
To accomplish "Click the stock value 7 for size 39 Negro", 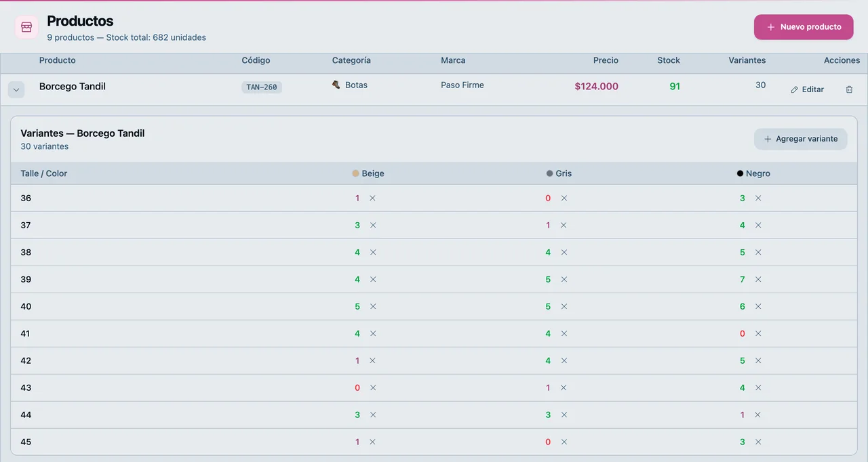I will (x=743, y=280).
